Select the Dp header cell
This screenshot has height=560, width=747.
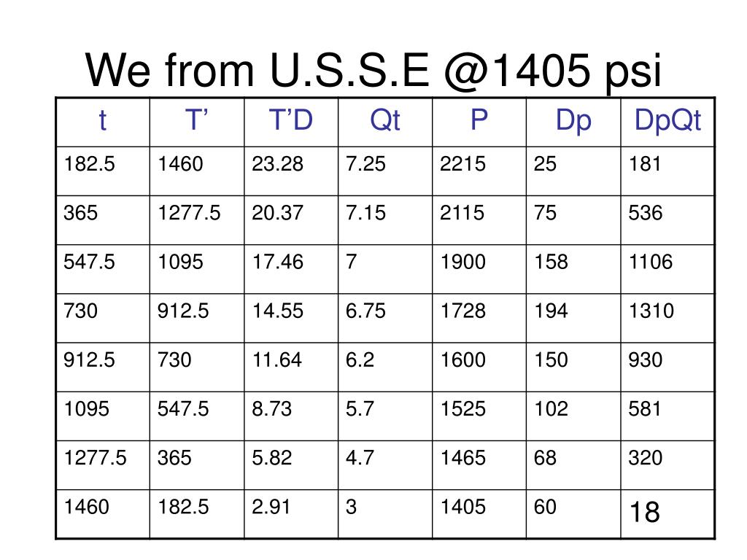tap(573, 122)
